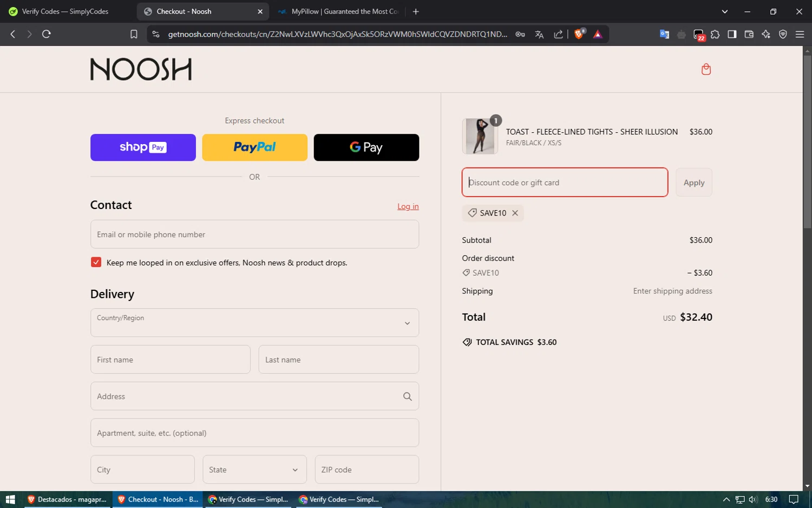Open Windows Start menu
The height and width of the screenshot is (508, 812).
tap(10, 499)
